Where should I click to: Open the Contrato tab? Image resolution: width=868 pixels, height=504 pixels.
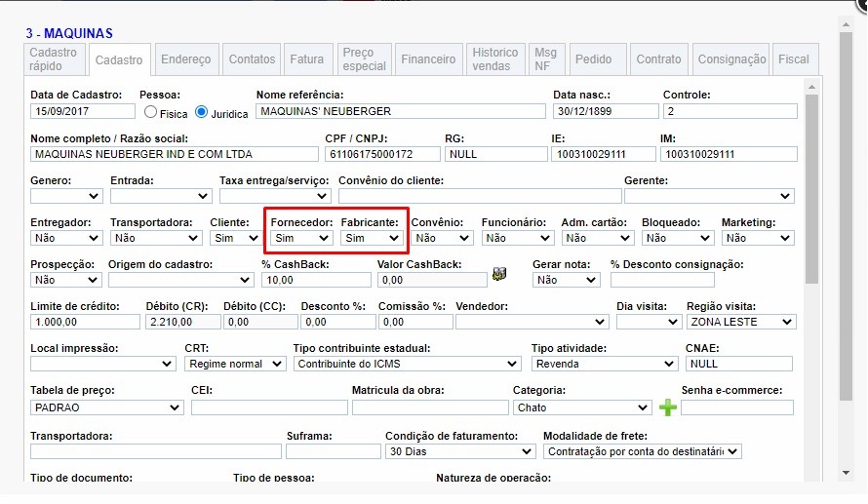click(x=658, y=59)
